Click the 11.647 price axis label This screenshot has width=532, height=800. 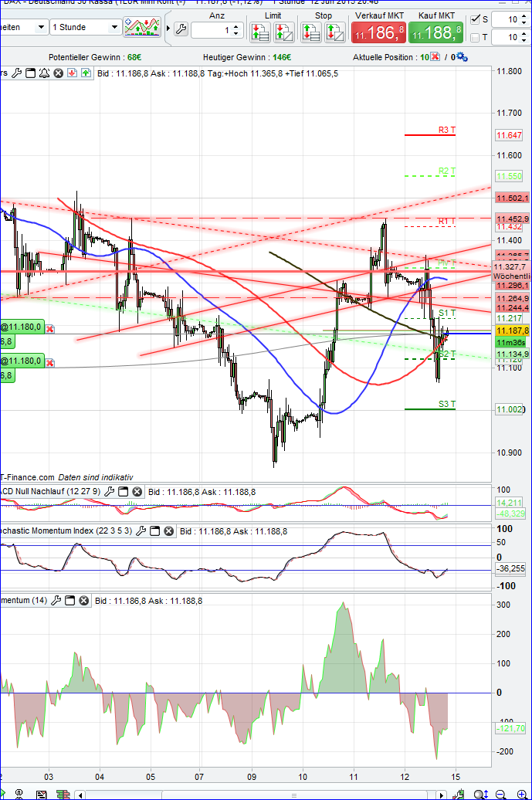[509, 135]
